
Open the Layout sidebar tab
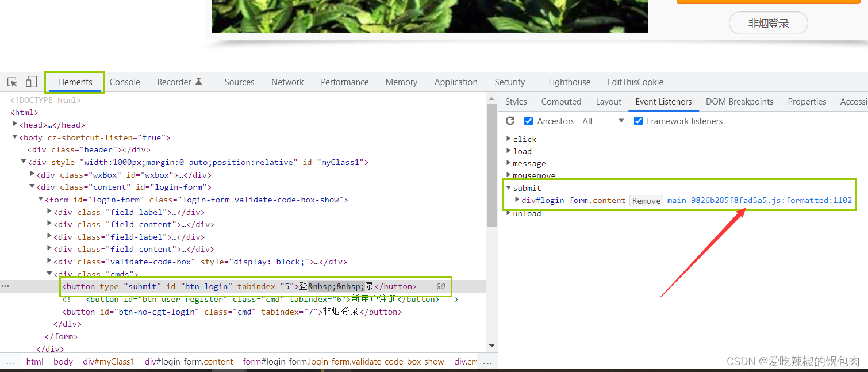point(608,102)
